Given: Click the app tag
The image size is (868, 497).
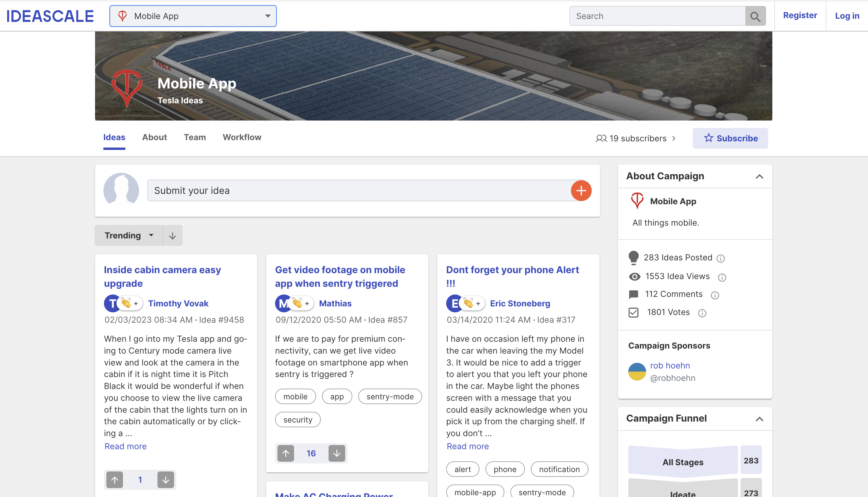Looking at the screenshot, I should point(337,396).
